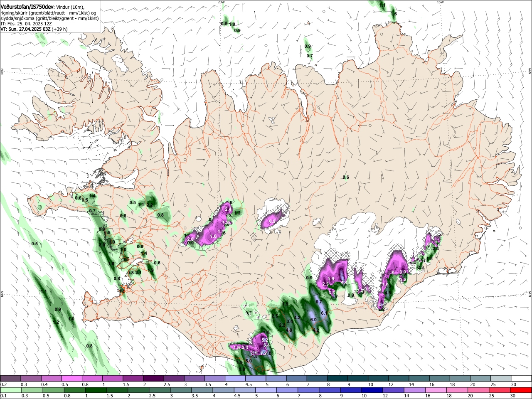The width and height of the screenshot is (532, 399).
Task: Click the white "3.6" value in purple area
Action: pyautogui.click(x=255, y=352)
